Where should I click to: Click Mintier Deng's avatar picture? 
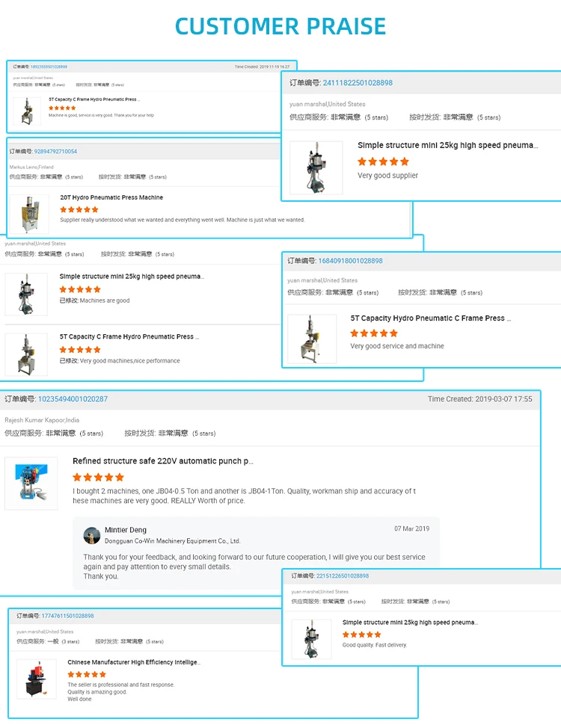[91, 535]
